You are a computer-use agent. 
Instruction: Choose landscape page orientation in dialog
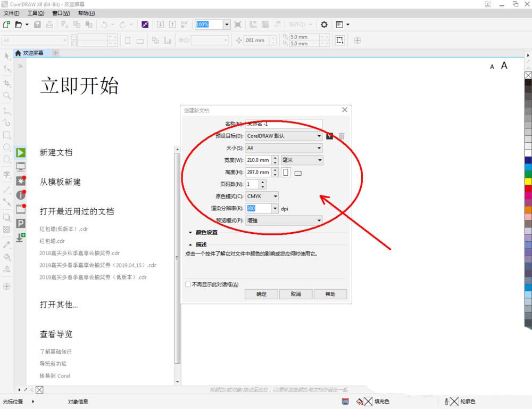[298, 173]
